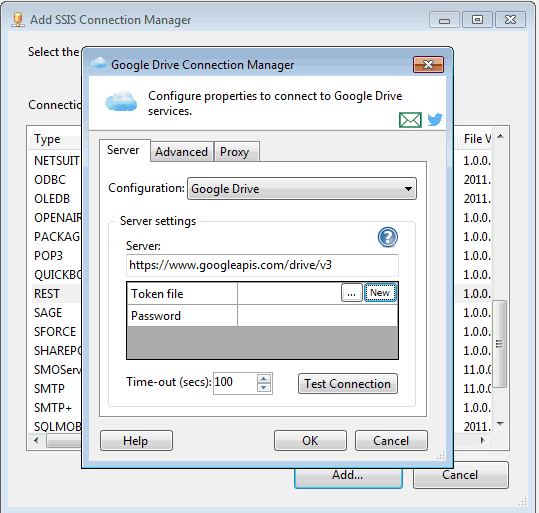Click the list vertical scrollbar up arrow
The width and height of the screenshot is (539, 513).
click(x=500, y=137)
